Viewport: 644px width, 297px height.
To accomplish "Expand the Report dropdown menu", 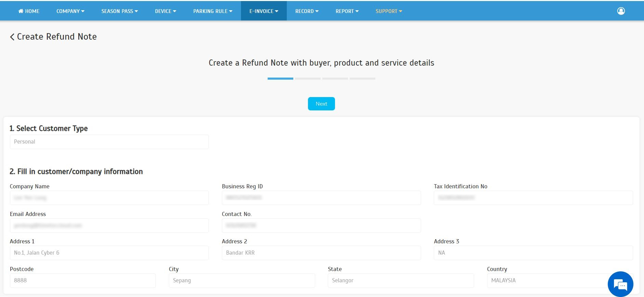I will click(x=347, y=11).
